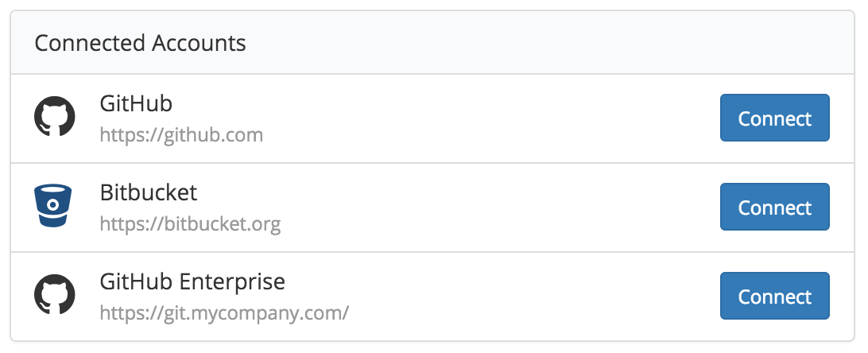Click the word Enterprise in the last row

(x=232, y=282)
